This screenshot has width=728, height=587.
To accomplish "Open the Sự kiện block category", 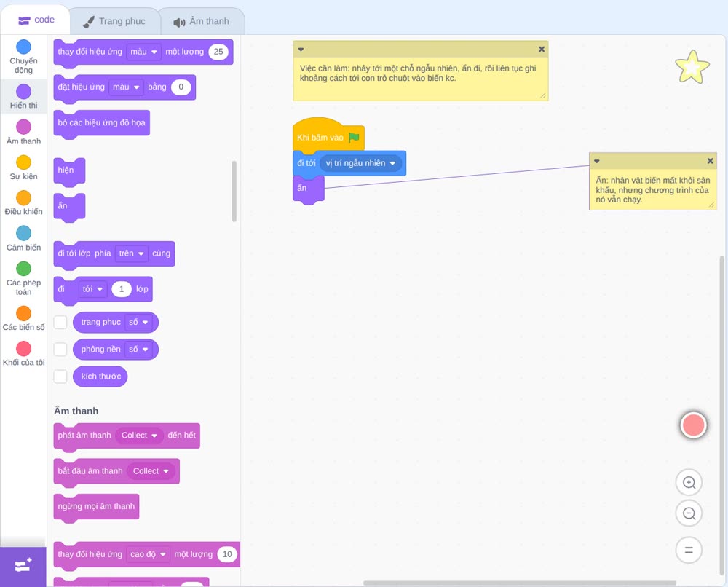I will click(24, 168).
